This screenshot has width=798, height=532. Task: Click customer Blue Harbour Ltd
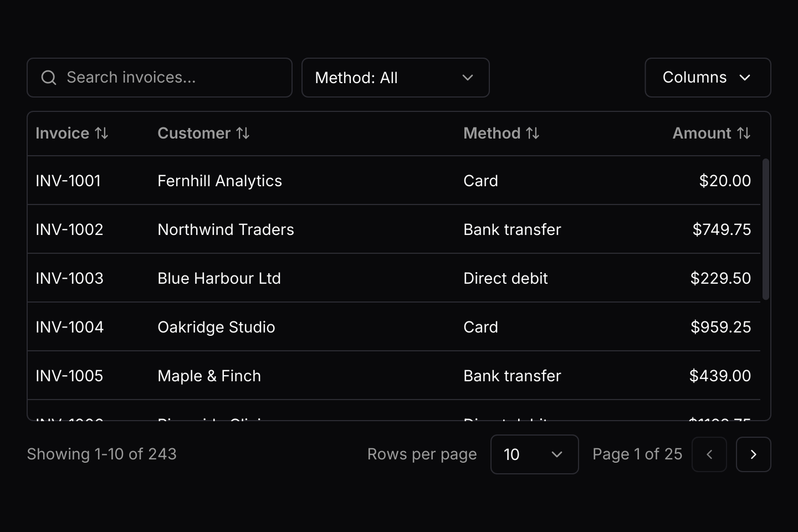tap(219, 278)
